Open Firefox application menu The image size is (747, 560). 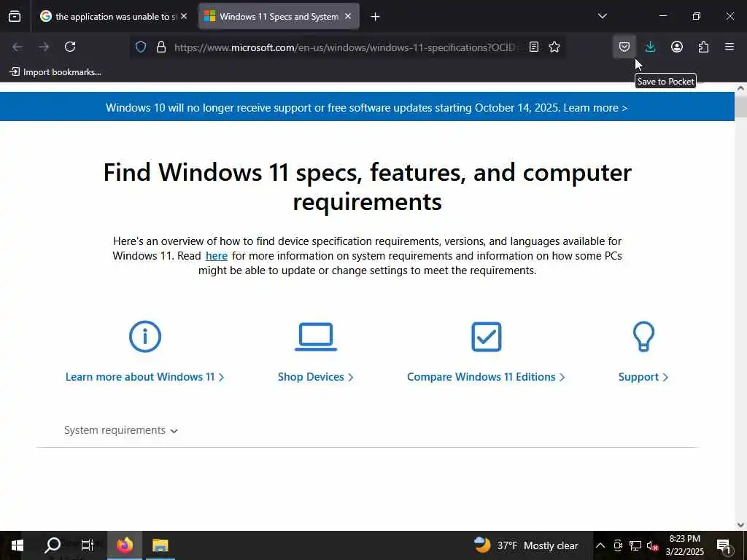(x=729, y=47)
